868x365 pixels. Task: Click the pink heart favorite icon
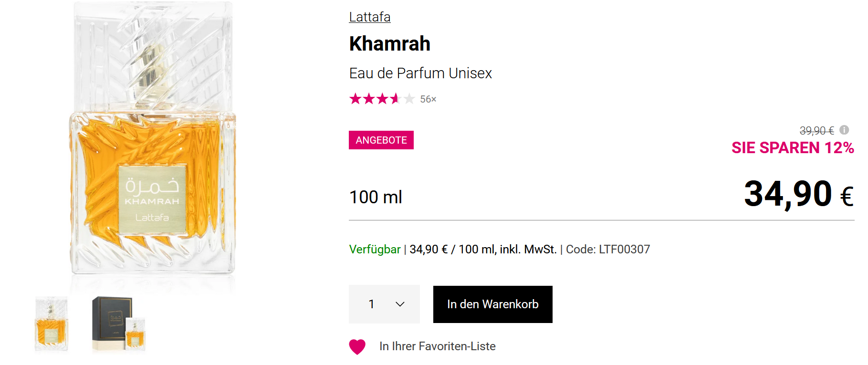pos(357,346)
